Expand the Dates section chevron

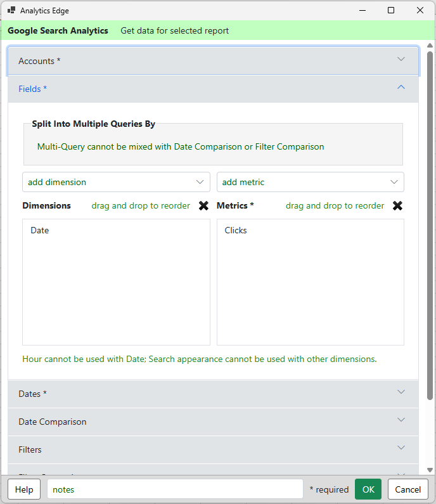click(401, 392)
